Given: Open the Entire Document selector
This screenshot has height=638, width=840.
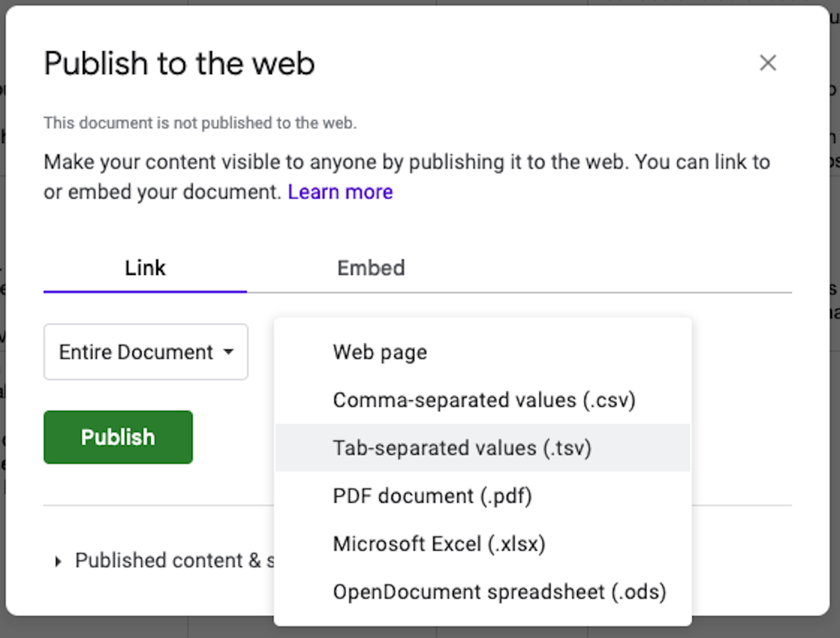Looking at the screenshot, I should click(x=146, y=352).
